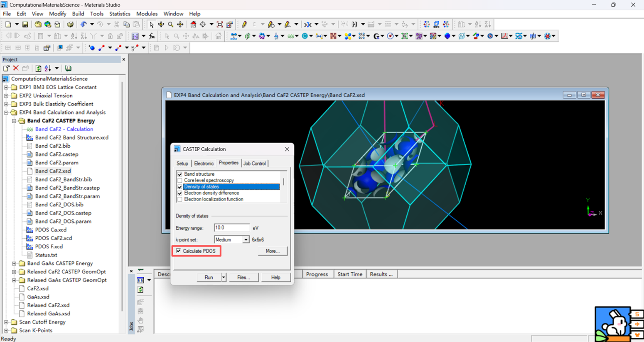Enable Core level spectroscopy checkbox
The width and height of the screenshot is (644, 342).
click(x=180, y=181)
